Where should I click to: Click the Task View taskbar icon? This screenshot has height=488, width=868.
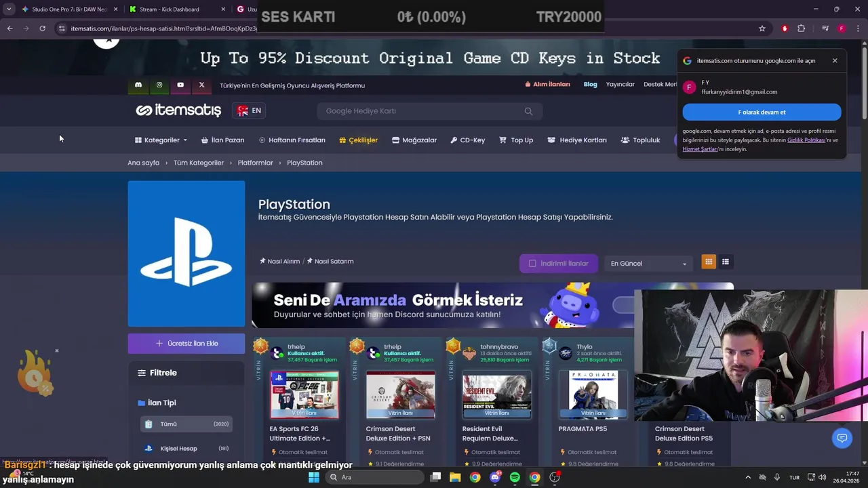click(x=435, y=477)
